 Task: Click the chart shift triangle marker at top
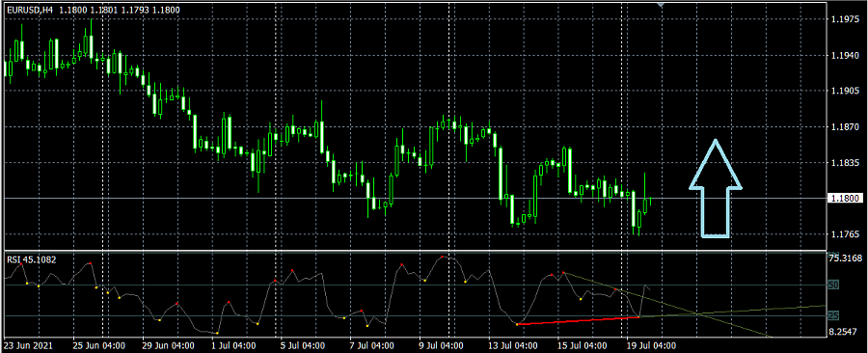click(660, 5)
